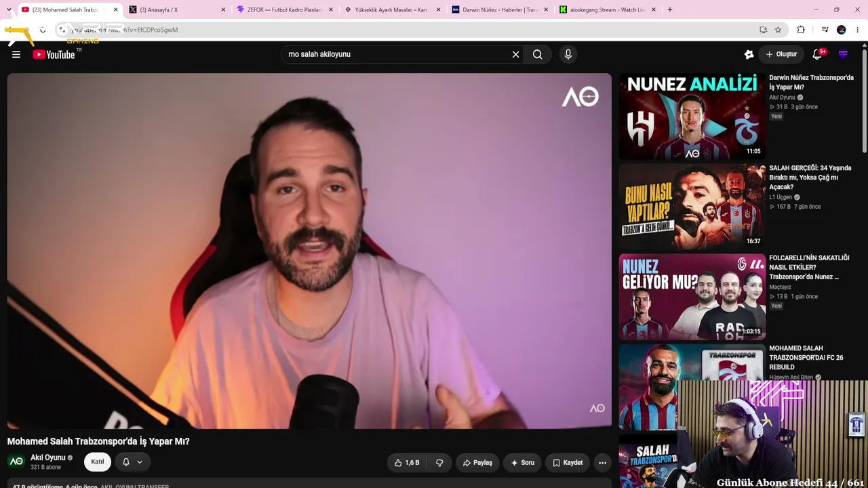Run the search with the magnifier button
This screenshot has width=868, height=488.
(538, 54)
